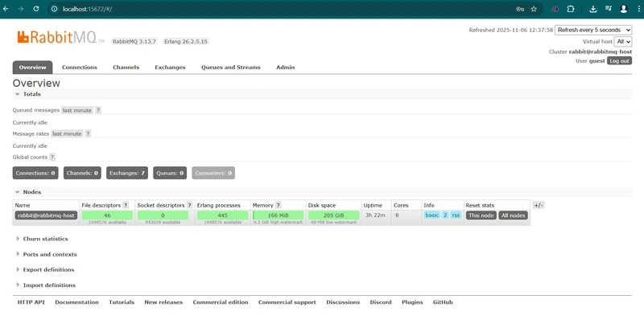Open the Exchanges tab
This screenshot has height=320, width=644.
[x=170, y=68]
